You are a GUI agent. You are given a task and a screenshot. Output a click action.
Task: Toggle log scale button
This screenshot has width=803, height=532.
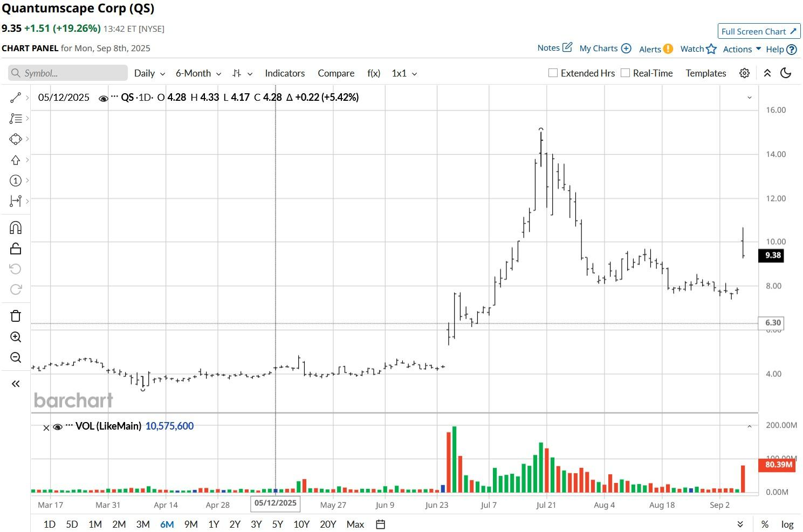click(x=787, y=524)
